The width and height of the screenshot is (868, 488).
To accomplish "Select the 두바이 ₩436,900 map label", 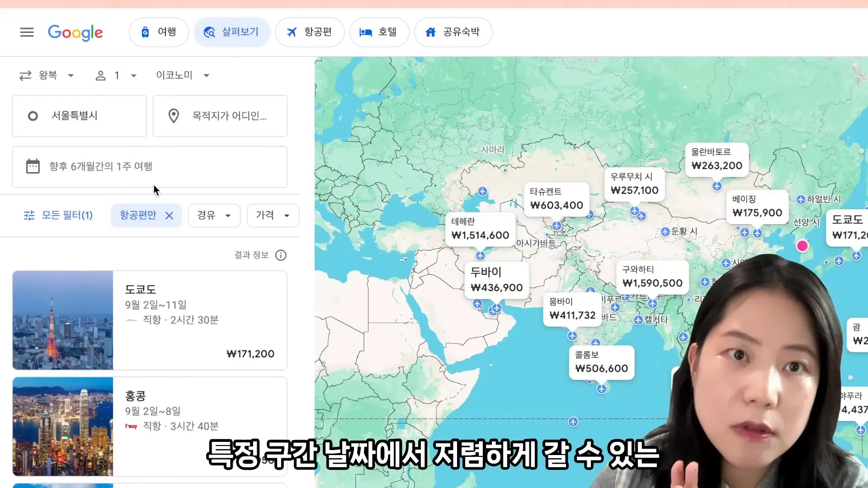I will click(496, 280).
